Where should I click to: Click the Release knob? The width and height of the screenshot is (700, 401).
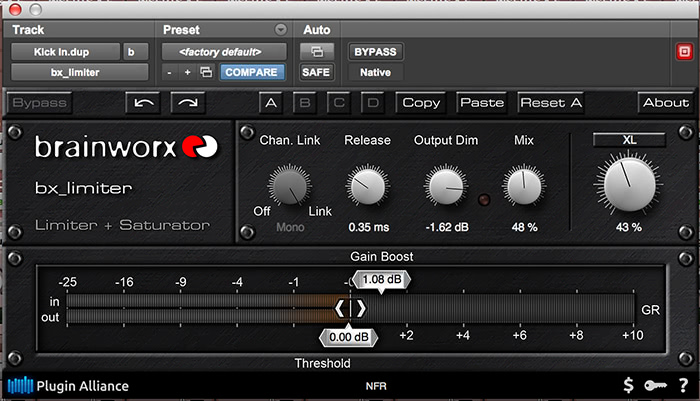[367, 186]
